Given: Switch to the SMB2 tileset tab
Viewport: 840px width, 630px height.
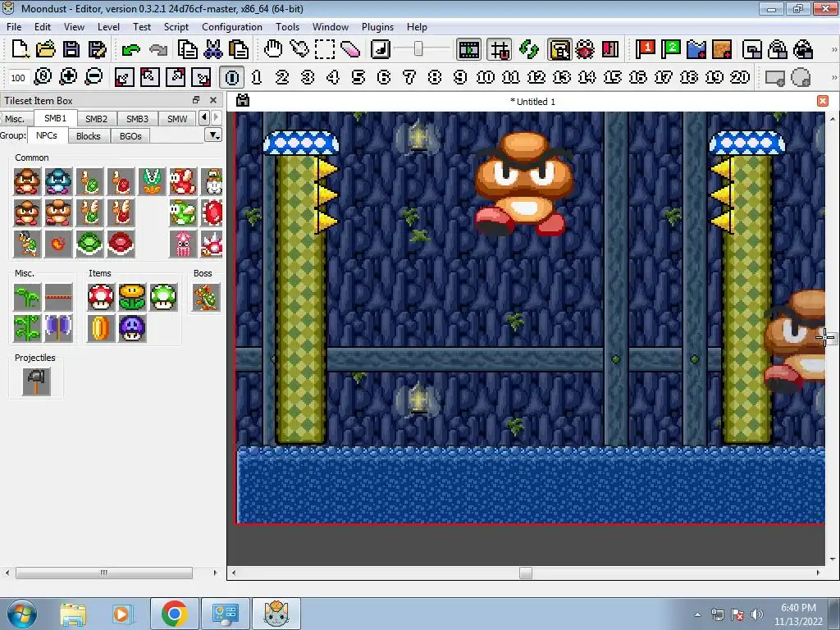Looking at the screenshot, I should pos(97,118).
